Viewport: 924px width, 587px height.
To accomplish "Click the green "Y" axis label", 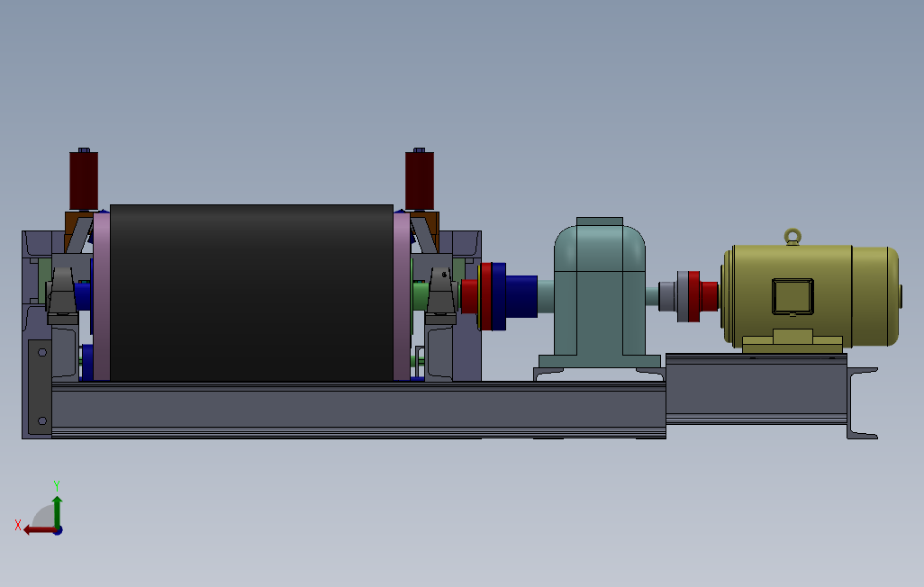I will click(57, 486).
